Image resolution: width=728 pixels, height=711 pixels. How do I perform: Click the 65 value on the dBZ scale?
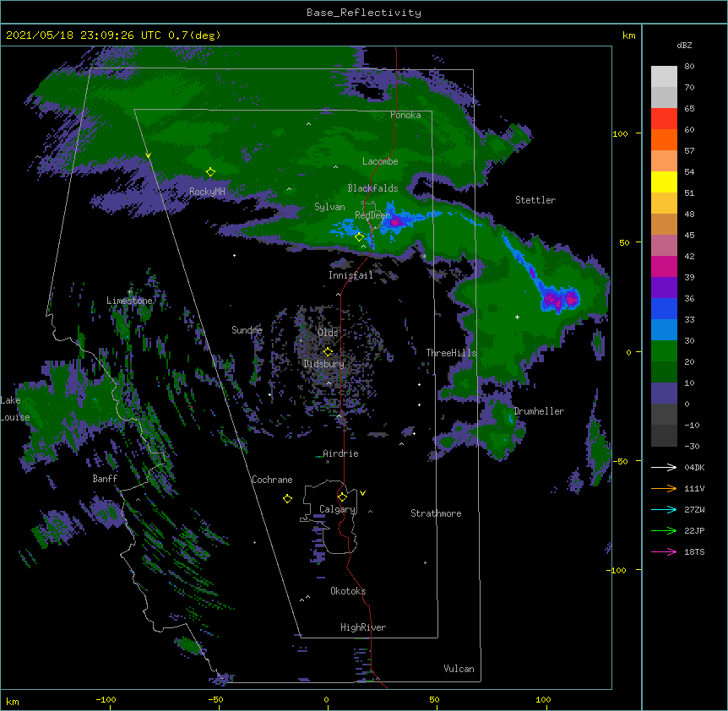click(x=689, y=108)
